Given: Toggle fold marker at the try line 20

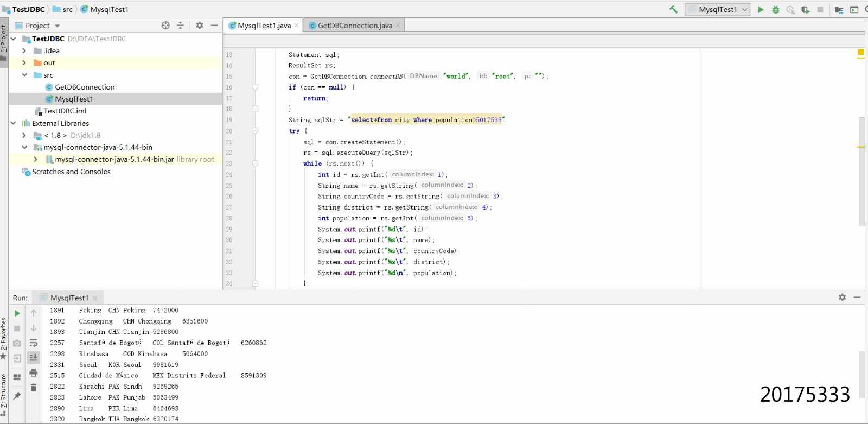Looking at the screenshot, I should click(255, 131).
